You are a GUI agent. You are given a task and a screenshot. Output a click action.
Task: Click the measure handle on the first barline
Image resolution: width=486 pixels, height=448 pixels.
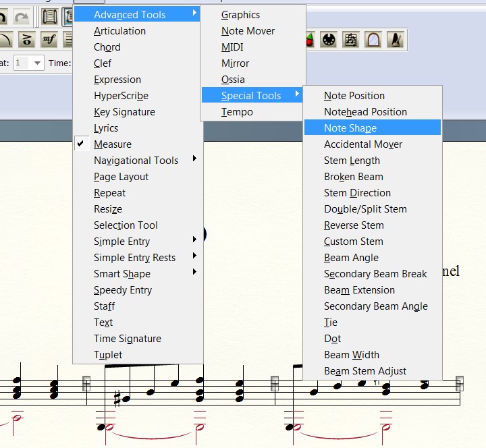point(86,383)
